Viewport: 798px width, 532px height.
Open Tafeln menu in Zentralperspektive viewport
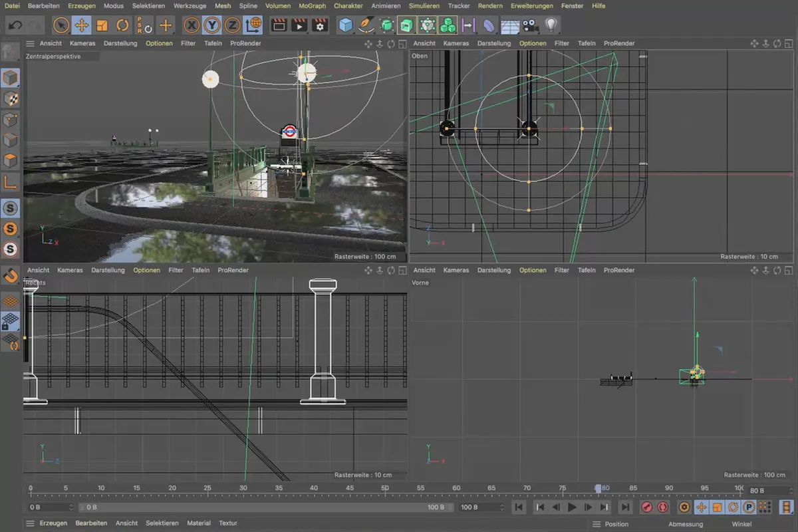pos(213,43)
